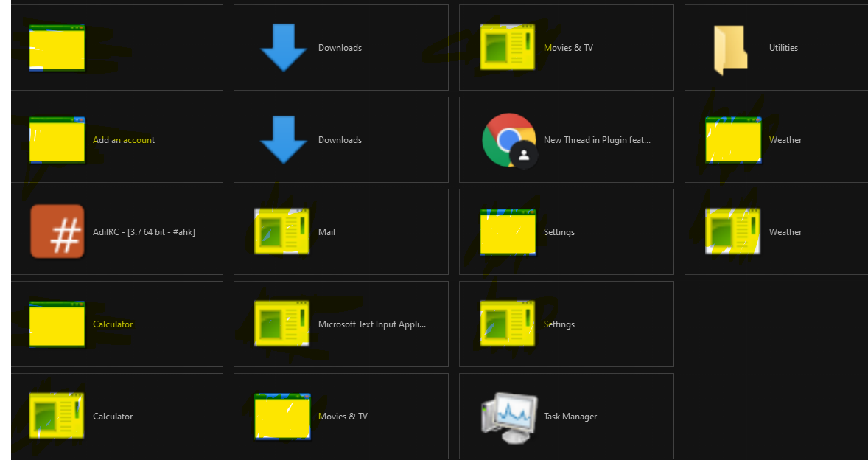The height and width of the screenshot is (460, 868).
Task: Click the orange AdiIRC hash icon
Action: click(57, 231)
